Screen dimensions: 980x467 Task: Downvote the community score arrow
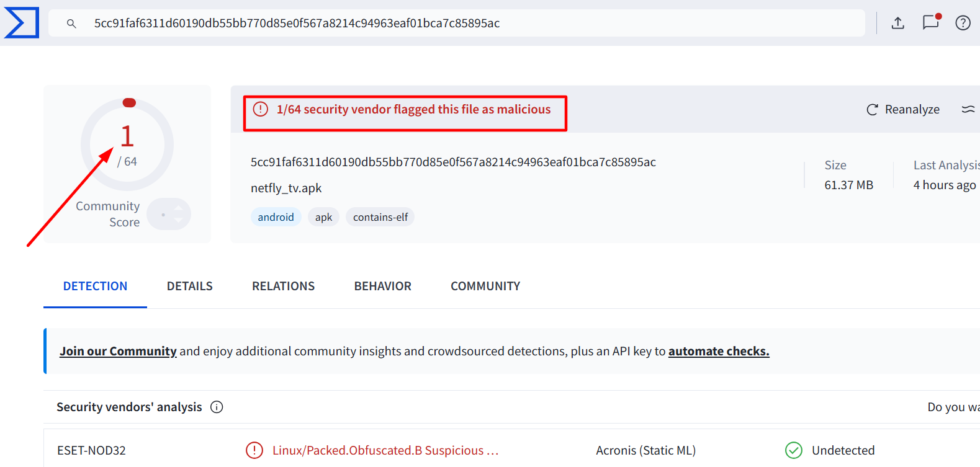[179, 220]
